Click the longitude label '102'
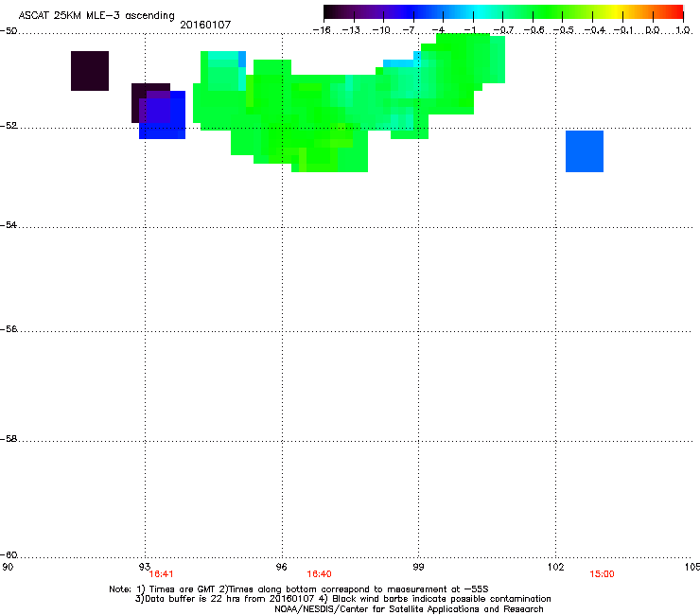700x615 pixels. point(555,567)
